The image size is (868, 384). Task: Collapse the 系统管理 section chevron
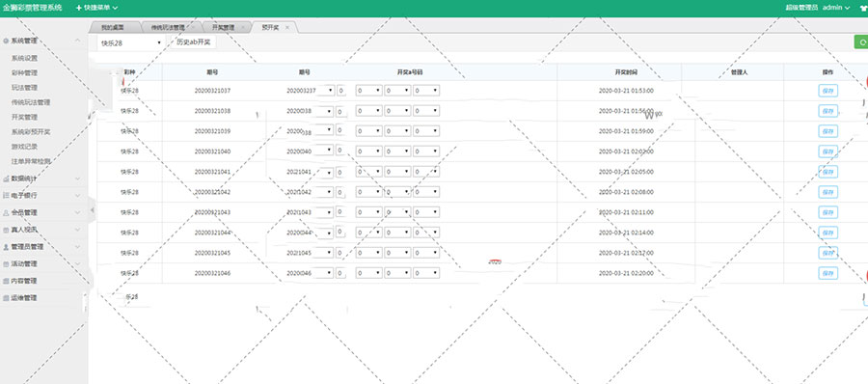[77, 41]
